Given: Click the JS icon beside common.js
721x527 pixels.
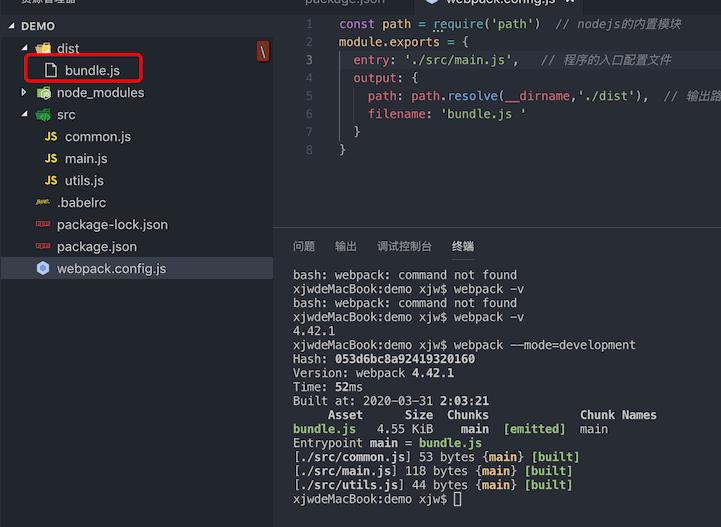Looking at the screenshot, I should pyautogui.click(x=51, y=137).
